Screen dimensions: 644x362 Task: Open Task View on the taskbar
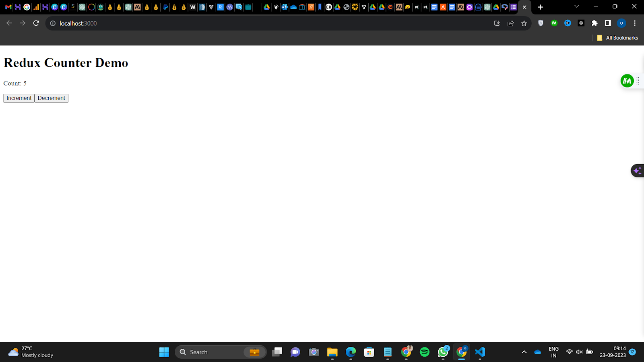click(277, 352)
